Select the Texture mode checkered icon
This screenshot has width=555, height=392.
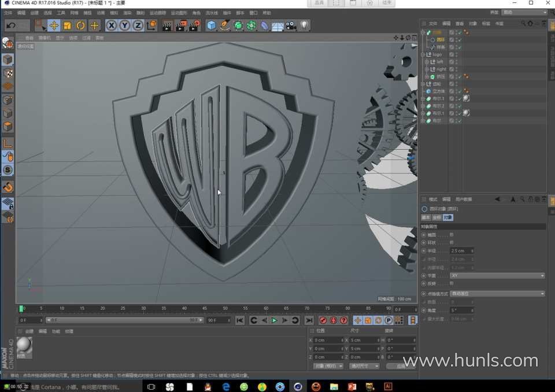8,73
